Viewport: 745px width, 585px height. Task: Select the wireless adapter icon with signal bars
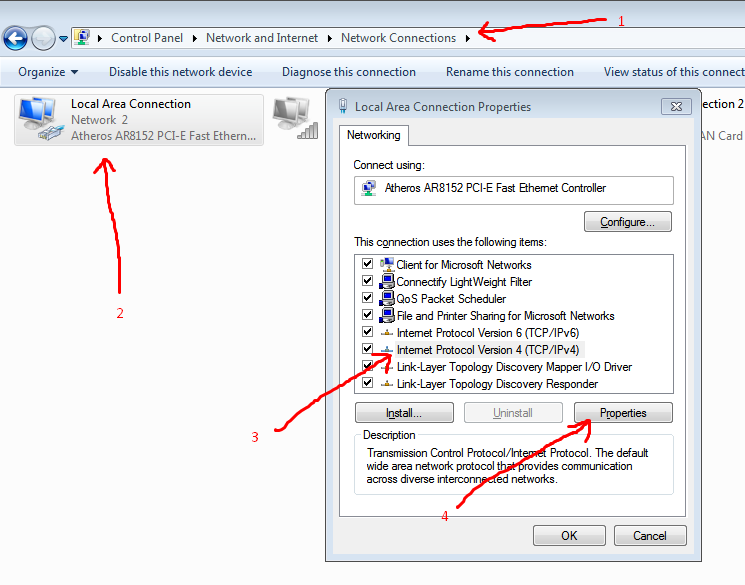click(x=295, y=119)
